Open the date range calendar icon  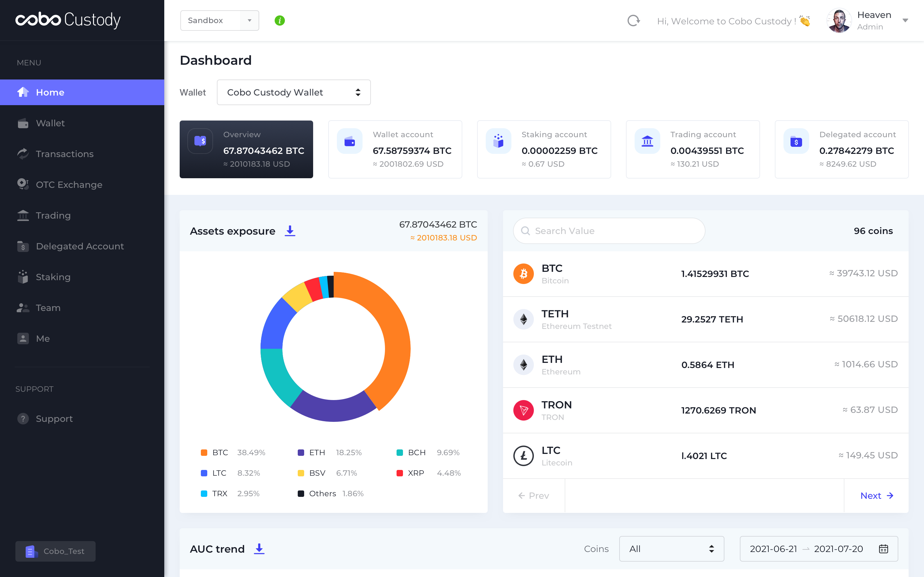[883, 549]
